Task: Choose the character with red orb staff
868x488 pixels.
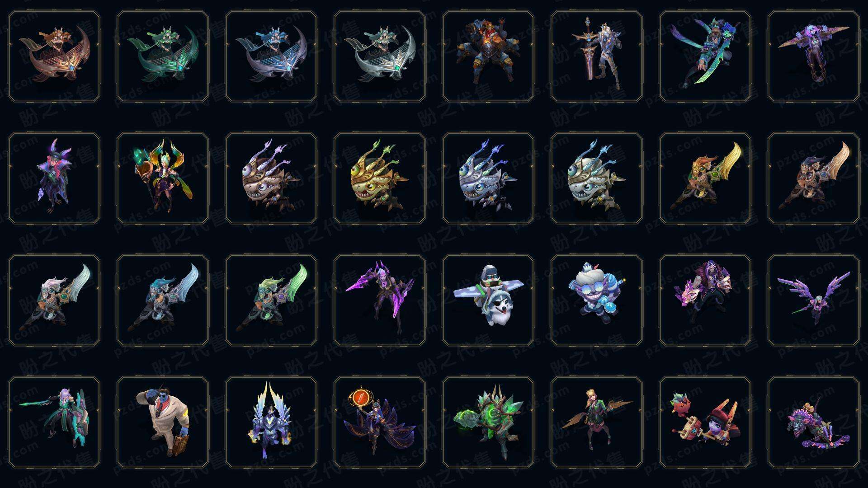Action: (380, 422)
